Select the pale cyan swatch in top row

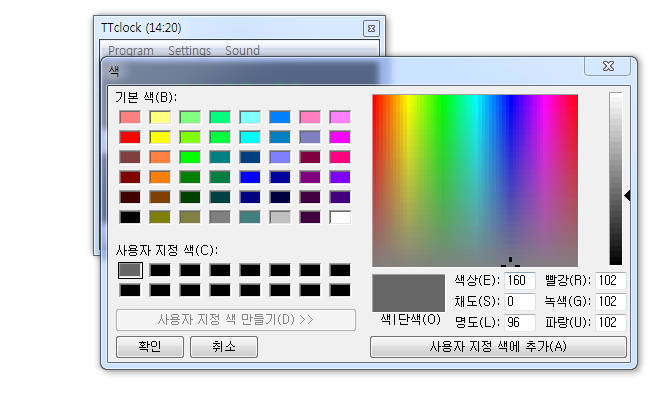(250, 117)
